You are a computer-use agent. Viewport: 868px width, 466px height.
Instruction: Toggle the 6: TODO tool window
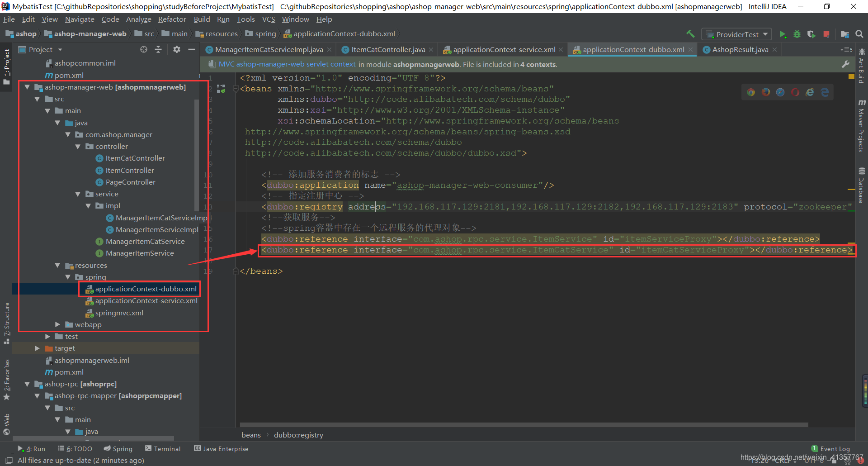coord(75,449)
